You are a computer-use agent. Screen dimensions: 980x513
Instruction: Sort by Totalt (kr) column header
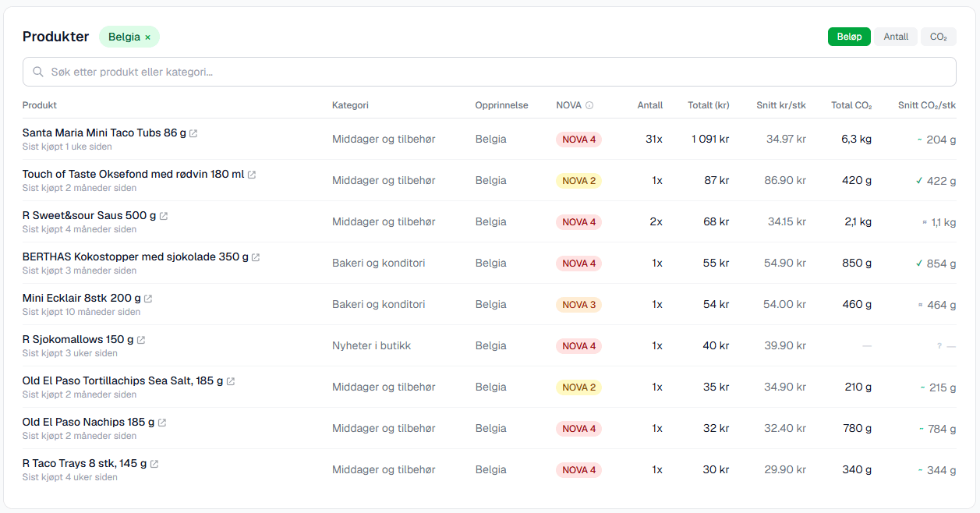pos(708,105)
